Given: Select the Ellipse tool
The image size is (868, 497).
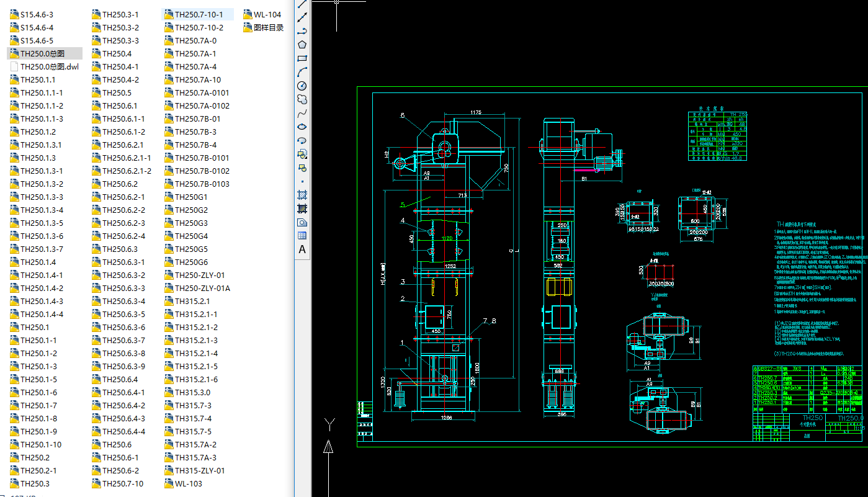Looking at the screenshot, I should pyautogui.click(x=302, y=127).
